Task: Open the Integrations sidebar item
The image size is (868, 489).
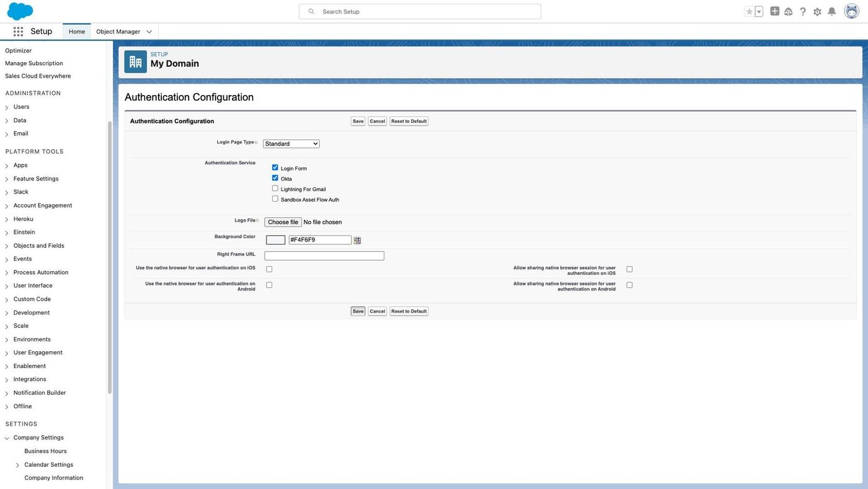Action: 30,379
